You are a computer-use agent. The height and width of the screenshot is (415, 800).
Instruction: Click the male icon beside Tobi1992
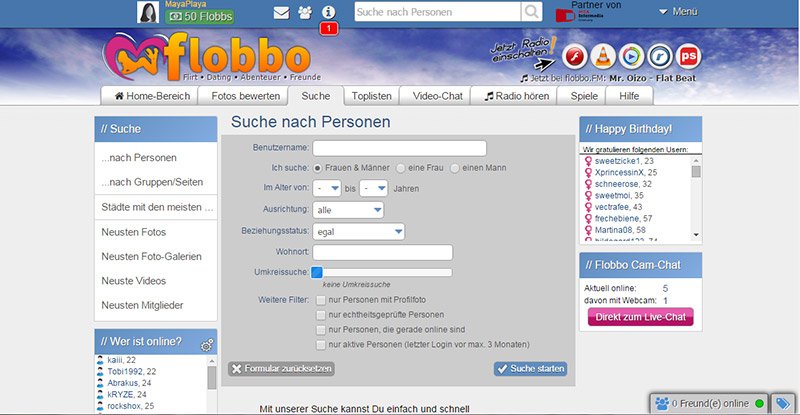(x=100, y=372)
